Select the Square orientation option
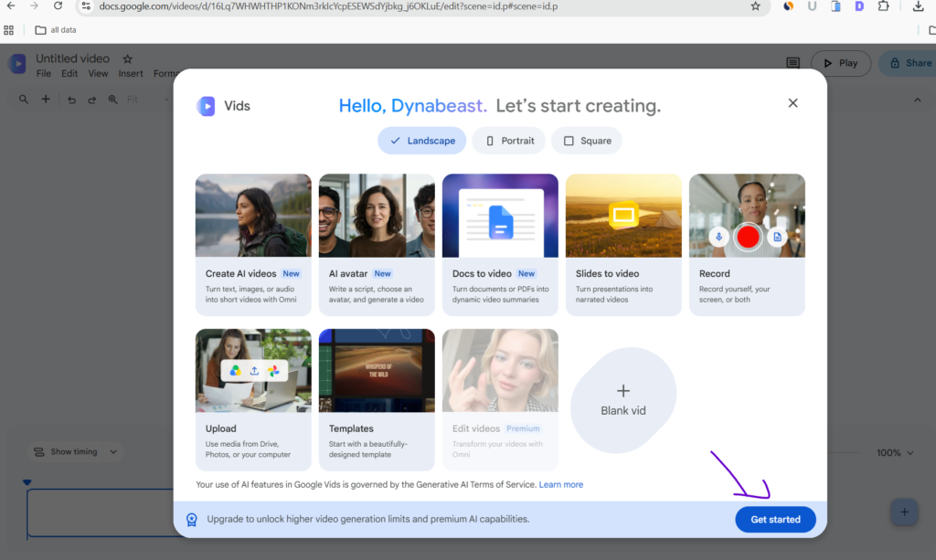The image size is (936, 560). pos(587,141)
